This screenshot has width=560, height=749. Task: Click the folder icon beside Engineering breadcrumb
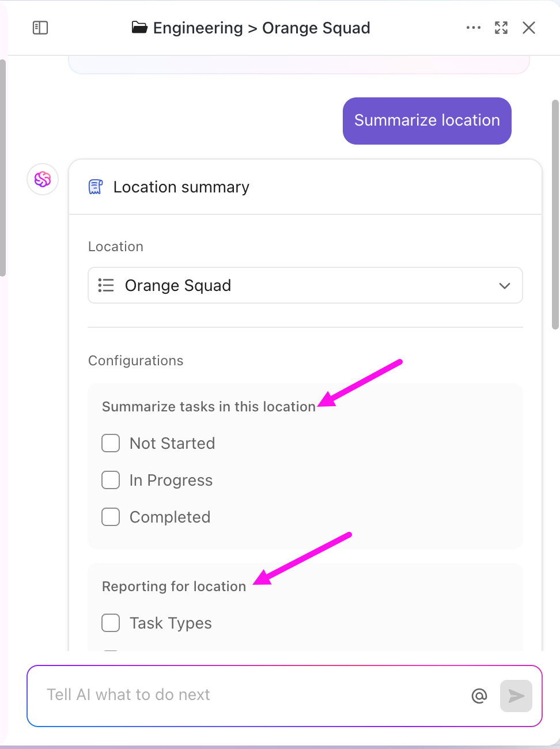pos(139,27)
